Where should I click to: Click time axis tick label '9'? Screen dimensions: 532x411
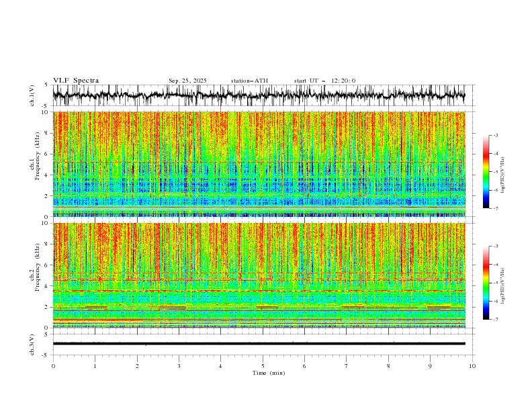coord(430,366)
